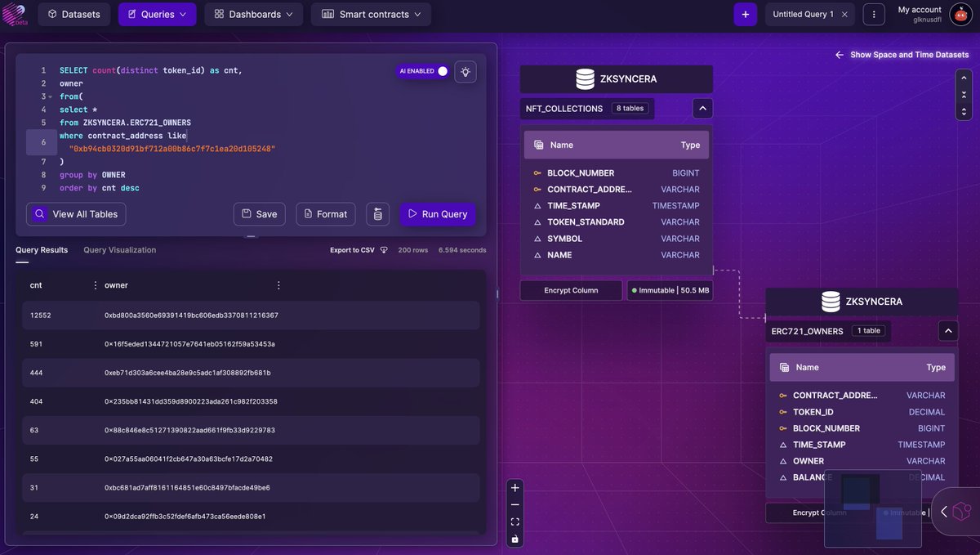This screenshot has height=555, width=980.
Task: Switch to Query Results tab
Action: coord(42,250)
